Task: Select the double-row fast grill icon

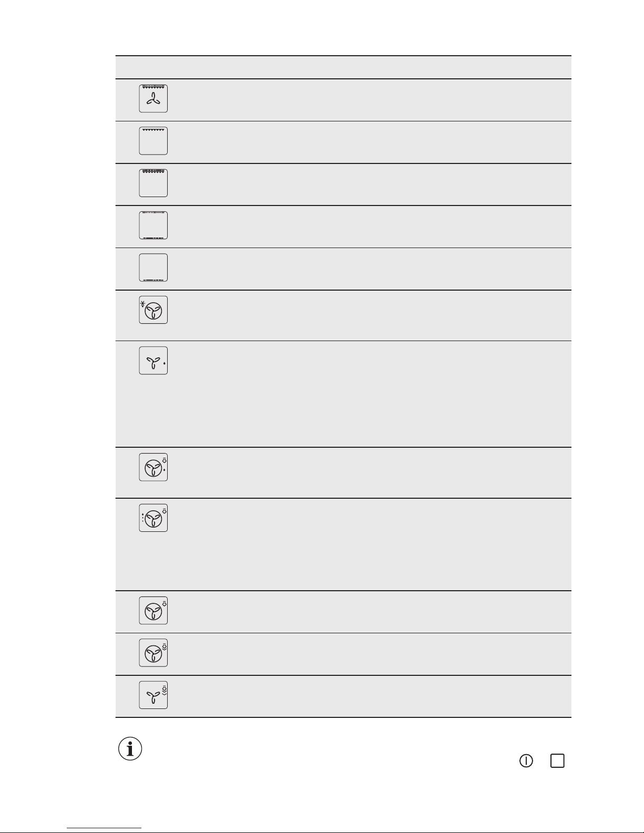Action: coord(154,183)
